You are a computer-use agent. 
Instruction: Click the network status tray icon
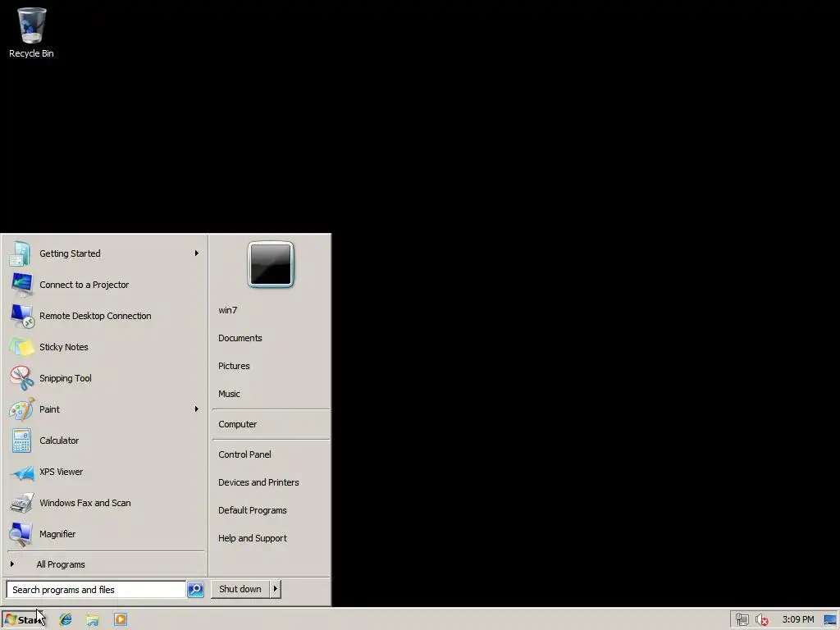point(742,620)
